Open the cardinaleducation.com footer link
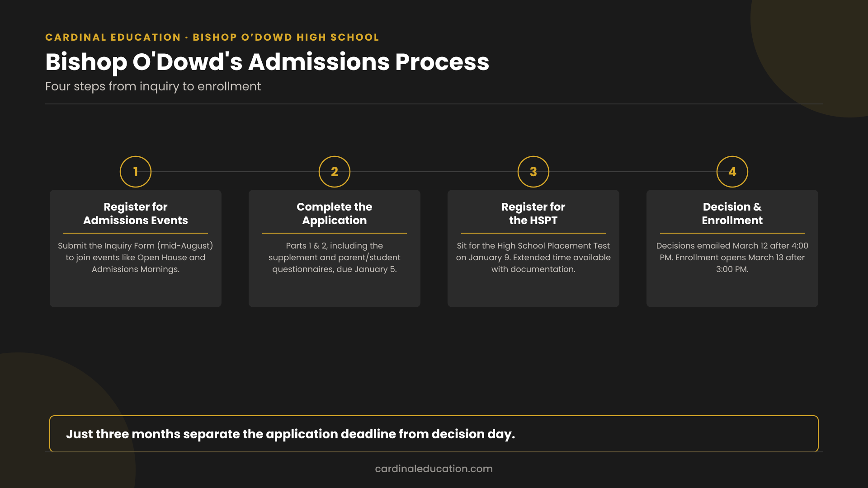The width and height of the screenshot is (868, 488). 434,469
